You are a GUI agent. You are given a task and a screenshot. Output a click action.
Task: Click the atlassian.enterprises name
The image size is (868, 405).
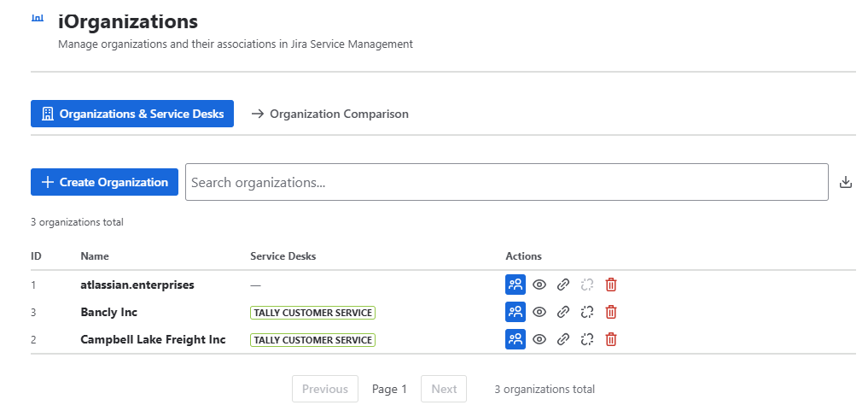137,285
